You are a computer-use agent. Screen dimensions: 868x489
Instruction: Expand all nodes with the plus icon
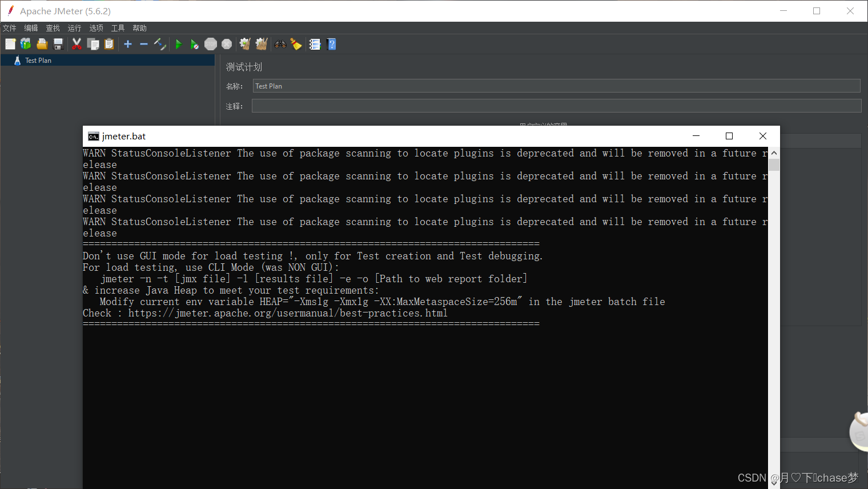[128, 44]
